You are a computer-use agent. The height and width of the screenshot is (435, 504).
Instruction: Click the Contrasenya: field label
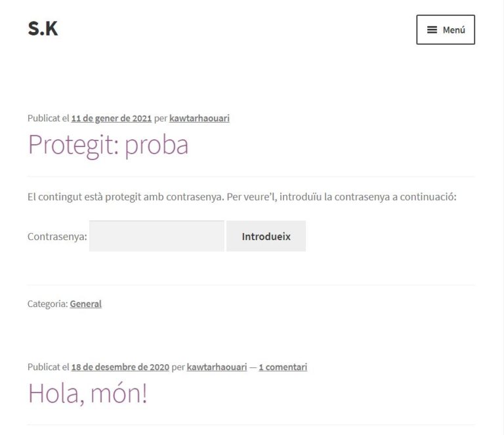click(57, 236)
